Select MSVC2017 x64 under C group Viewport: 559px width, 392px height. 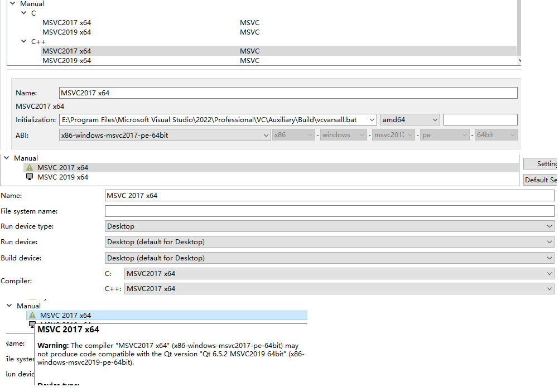pos(66,22)
